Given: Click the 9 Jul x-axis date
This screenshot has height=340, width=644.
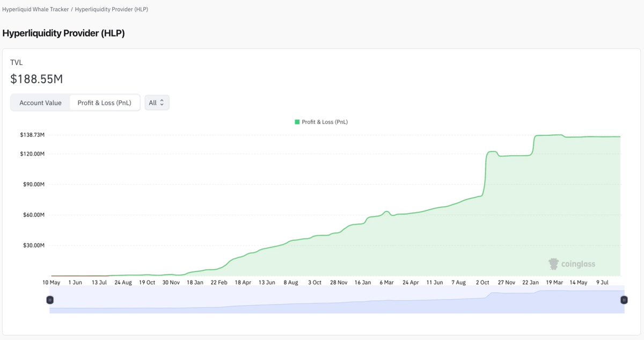Looking at the screenshot, I should (x=603, y=282).
